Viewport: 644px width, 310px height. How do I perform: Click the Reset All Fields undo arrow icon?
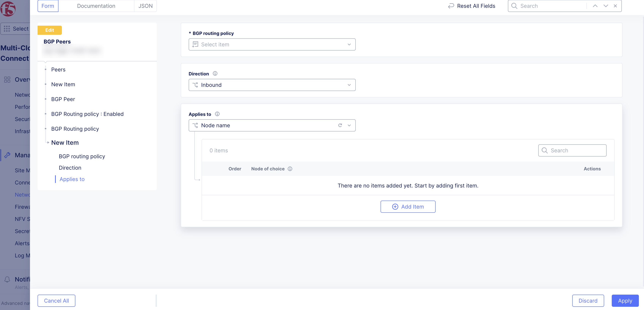[451, 6]
